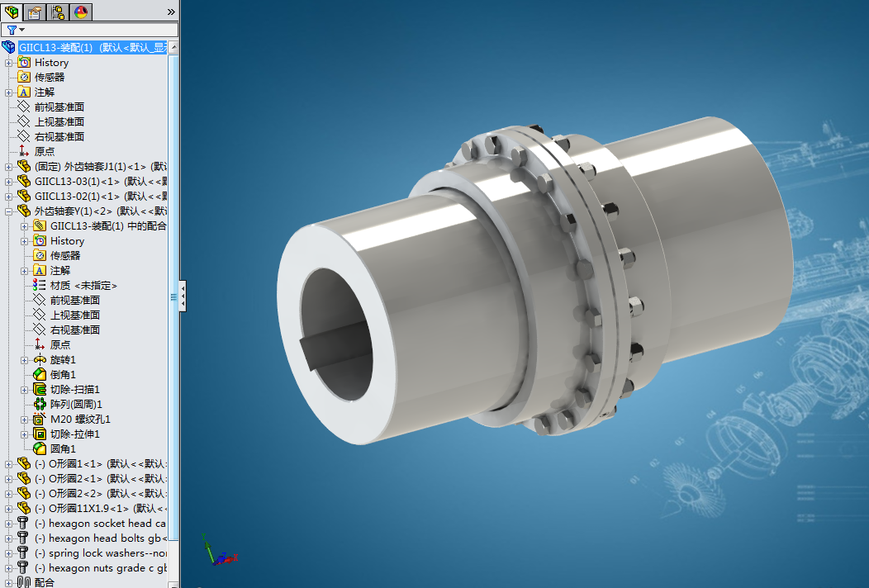
Task: Select the top-level 右视基准面 plane icon
Action: click(x=24, y=136)
